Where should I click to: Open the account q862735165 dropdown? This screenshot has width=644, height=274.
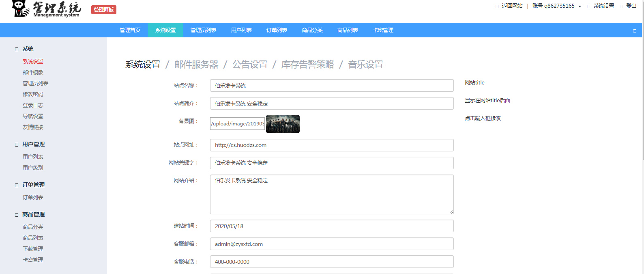(557, 6)
